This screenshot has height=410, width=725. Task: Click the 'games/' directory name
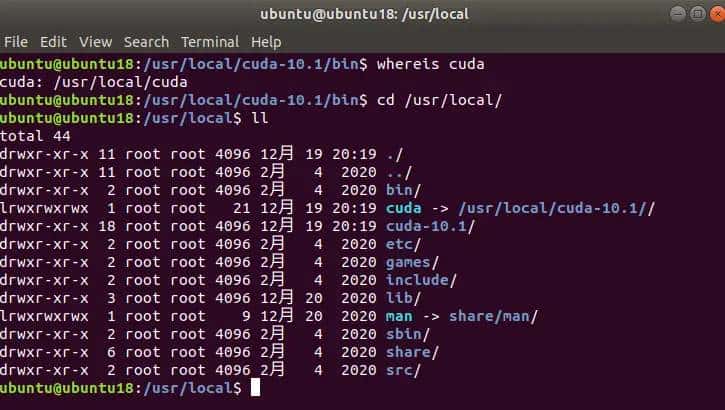pos(412,262)
